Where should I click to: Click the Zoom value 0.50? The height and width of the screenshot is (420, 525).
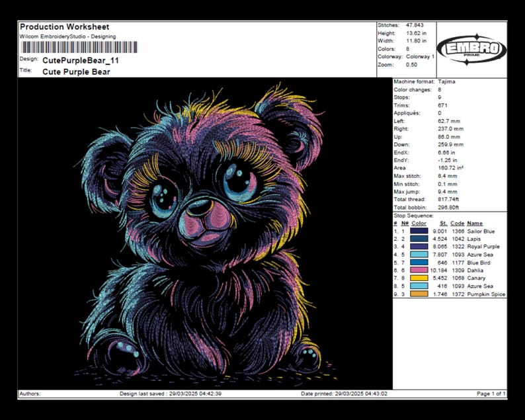pos(411,65)
